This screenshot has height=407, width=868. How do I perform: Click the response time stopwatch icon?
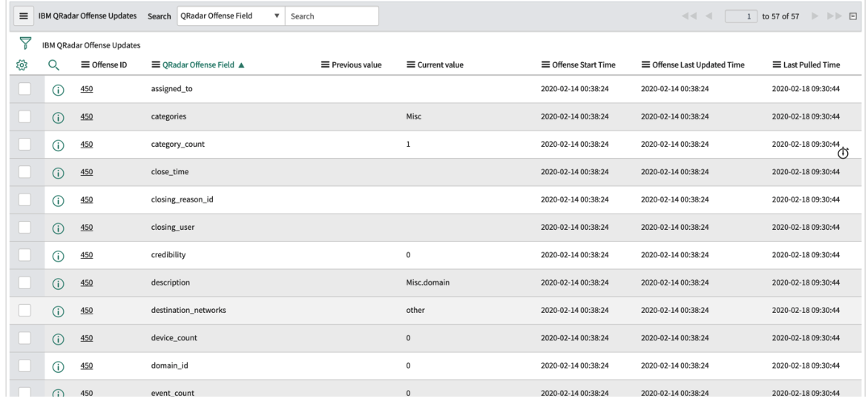point(843,153)
